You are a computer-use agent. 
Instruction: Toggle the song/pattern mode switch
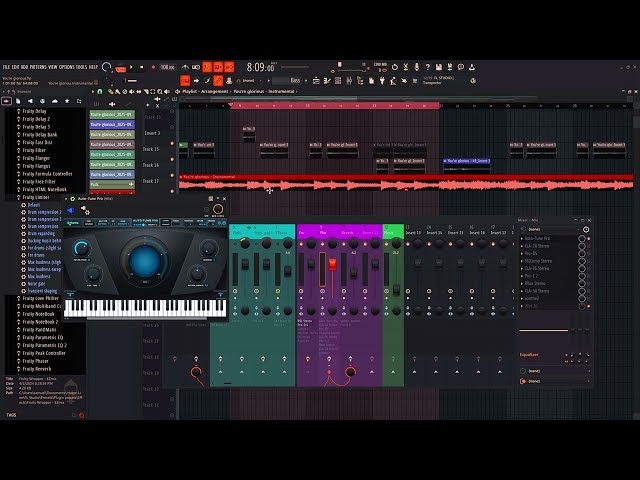[x=120, y=69]
